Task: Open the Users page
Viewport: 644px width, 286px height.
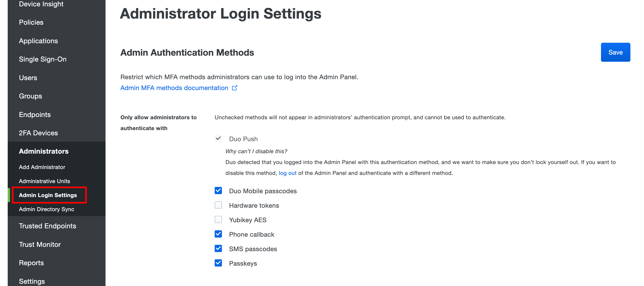Action: (x=28, y=78)
